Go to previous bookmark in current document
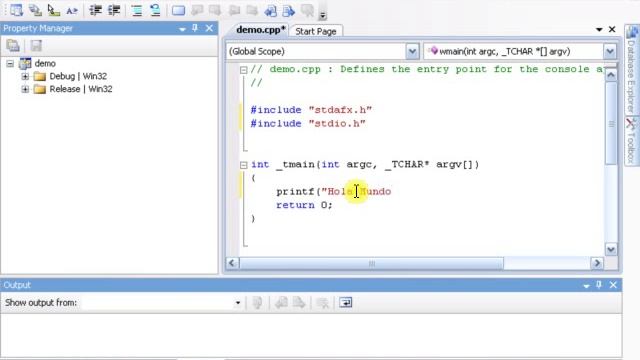Screen dimensions: 640x360 pos(271,10)
